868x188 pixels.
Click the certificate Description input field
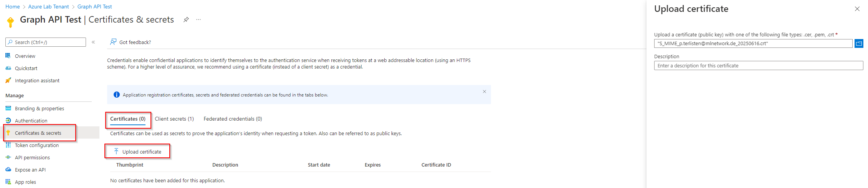click(x=759, y=65)
